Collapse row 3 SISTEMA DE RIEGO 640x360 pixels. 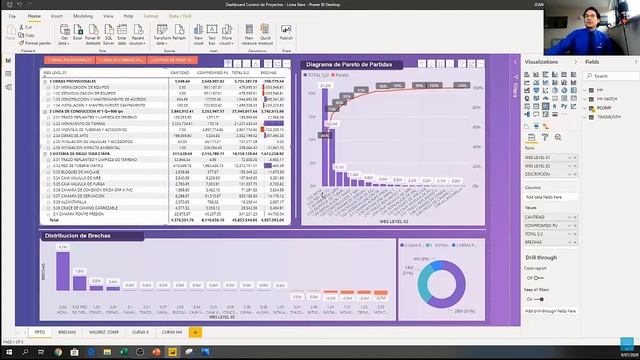45,154
